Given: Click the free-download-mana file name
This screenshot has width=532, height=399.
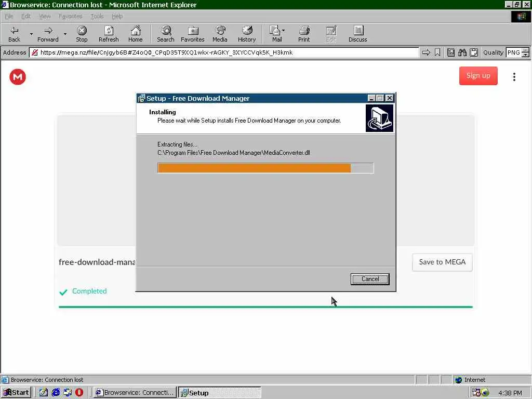Looking at the screenshot, I should pyautogui.click(x=97, y=262).
